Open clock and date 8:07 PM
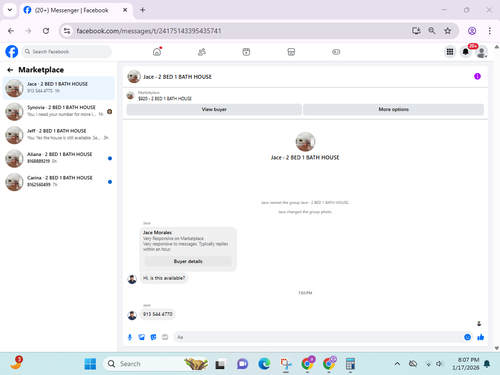 point(466,364)
